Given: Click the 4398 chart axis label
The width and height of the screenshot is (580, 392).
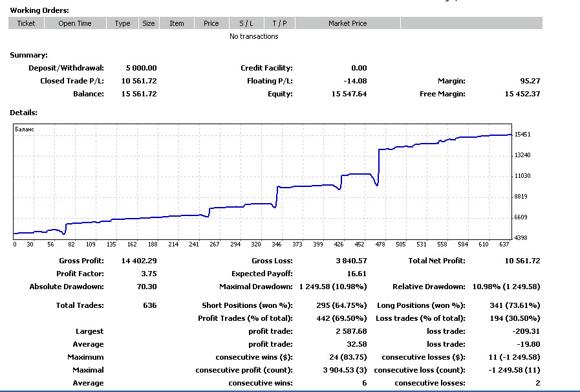Looking at the screenshot, I should [x=521, y=237].
